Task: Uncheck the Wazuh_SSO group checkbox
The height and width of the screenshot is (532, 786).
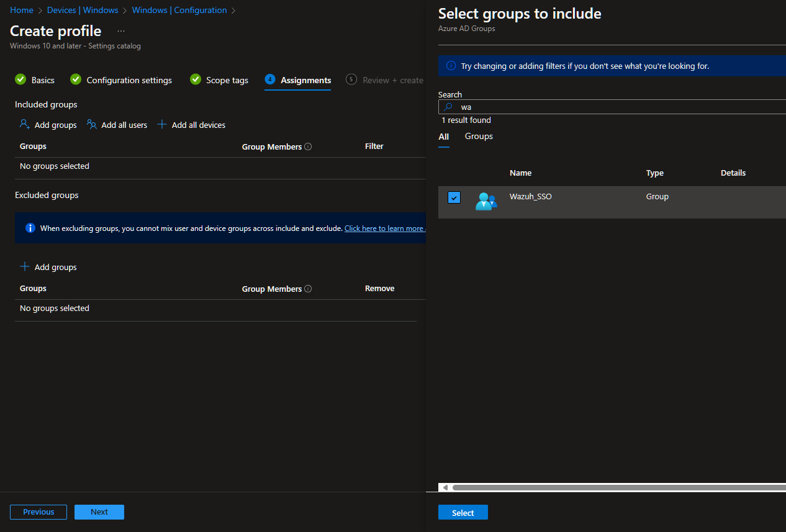Action: click(454, 197)
